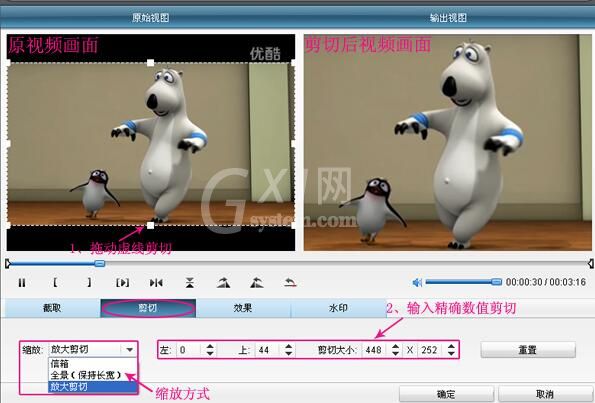Switch to the 水印 tab
The height and width of the screenshot is (403, 595).
338,308
